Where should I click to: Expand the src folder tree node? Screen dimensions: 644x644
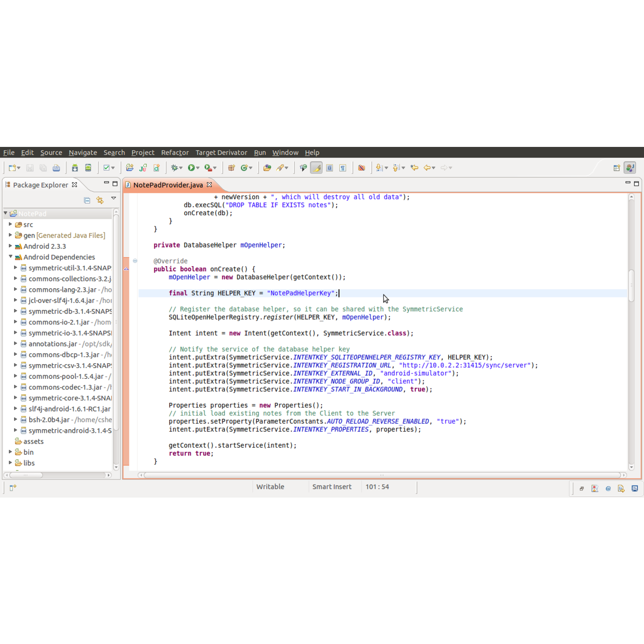10,224
